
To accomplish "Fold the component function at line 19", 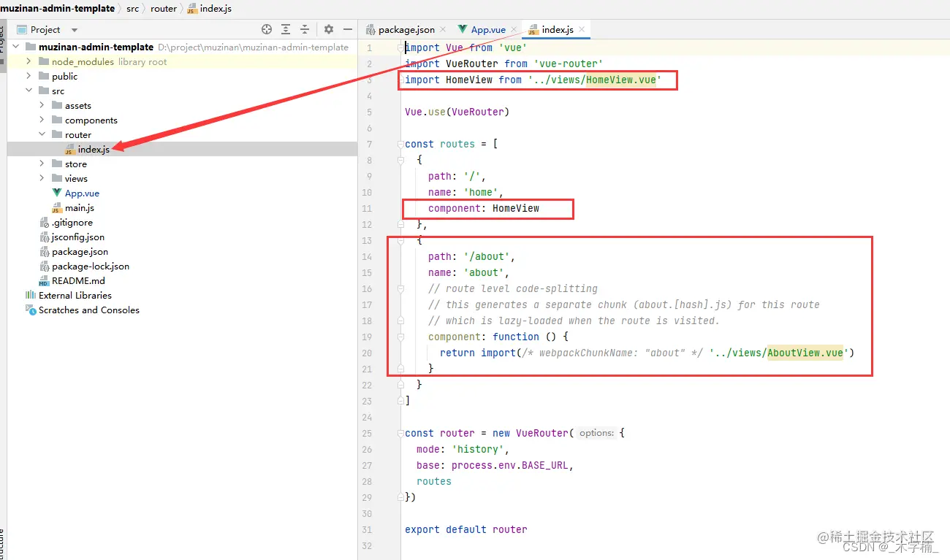I will pyautogui.click(x=400, y=337).
